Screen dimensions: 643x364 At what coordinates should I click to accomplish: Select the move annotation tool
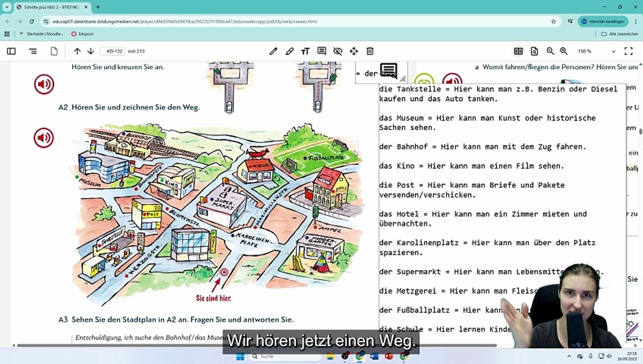click(x=354, y=51)
